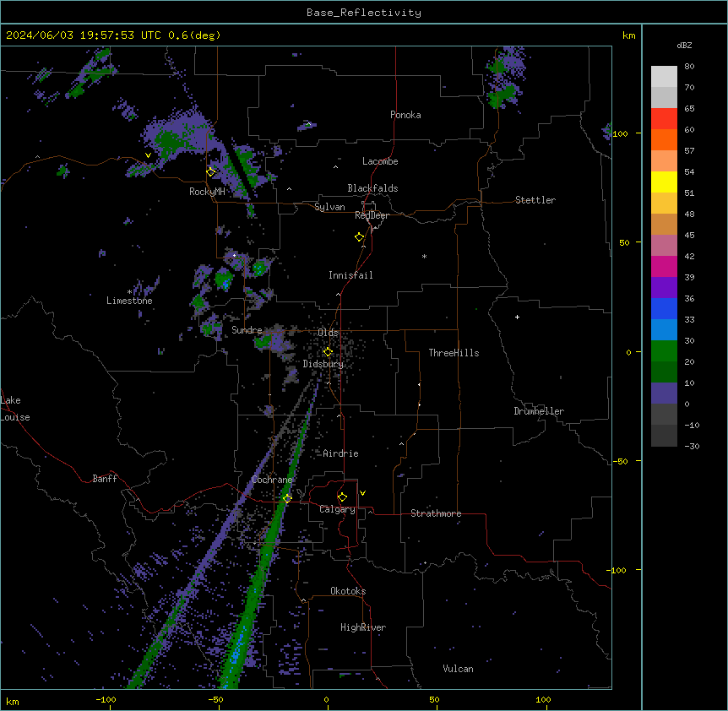The width and height of the screenshot is (728, 711).
Task: Click the km unit label at bottom-left
Action: coord(13,702)
